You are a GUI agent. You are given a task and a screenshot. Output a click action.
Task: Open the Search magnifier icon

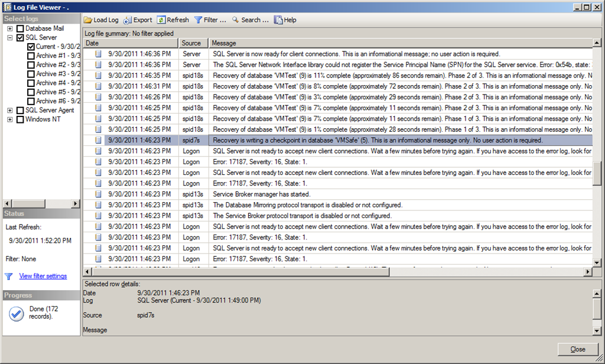point(235,19)
